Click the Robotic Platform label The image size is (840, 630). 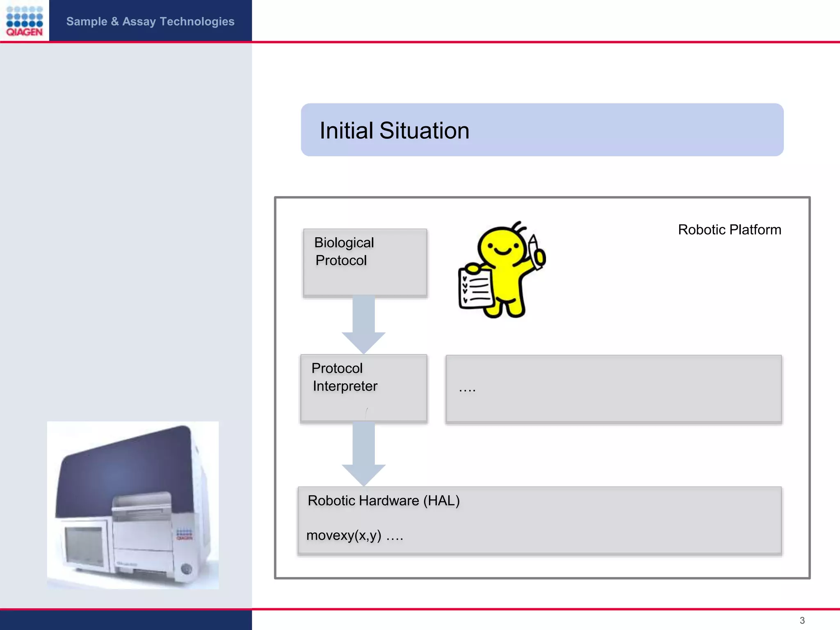(x=729, y=230)
